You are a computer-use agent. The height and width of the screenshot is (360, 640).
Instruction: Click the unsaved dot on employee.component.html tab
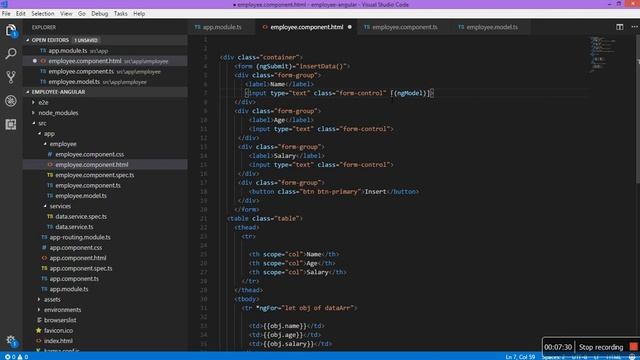point(349,27)
